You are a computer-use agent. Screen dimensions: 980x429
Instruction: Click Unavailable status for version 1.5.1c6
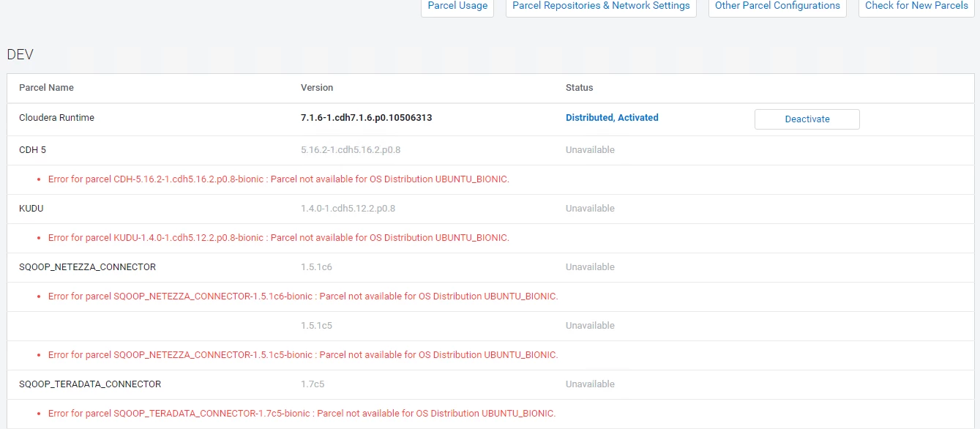pyautogui.click(x=590, y=267)
